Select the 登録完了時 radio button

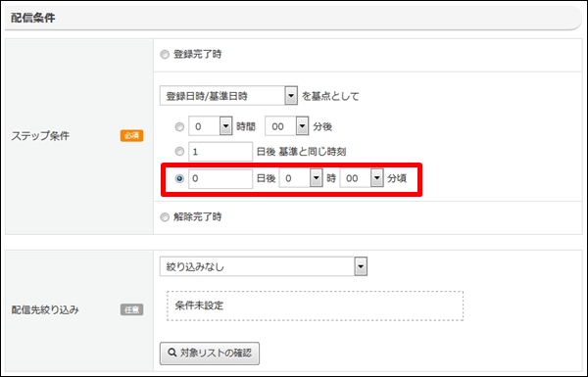pos(165,55)
